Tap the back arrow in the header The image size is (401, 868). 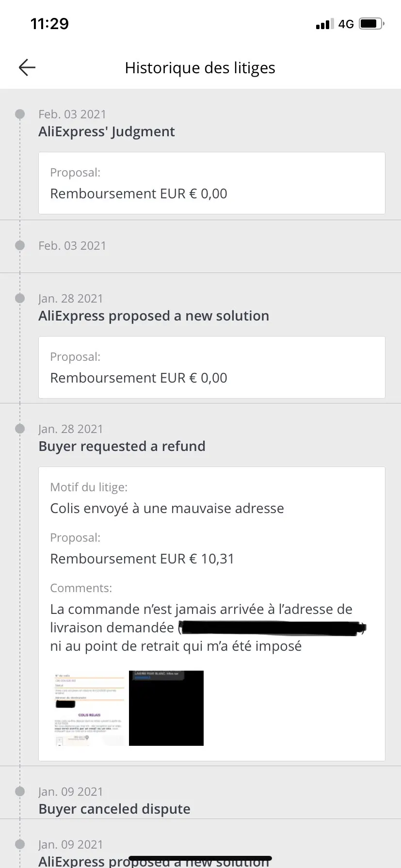coord(27,67)
